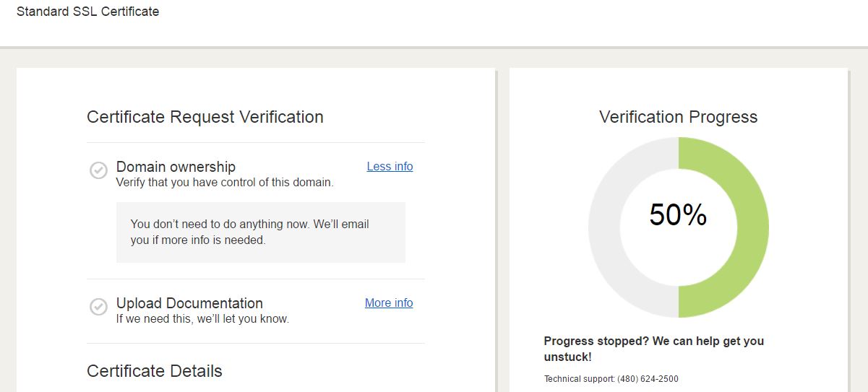Viewport: 868px width, 392px height.
Task: Click the technical support phone number
Action: [x=648, y=379]
